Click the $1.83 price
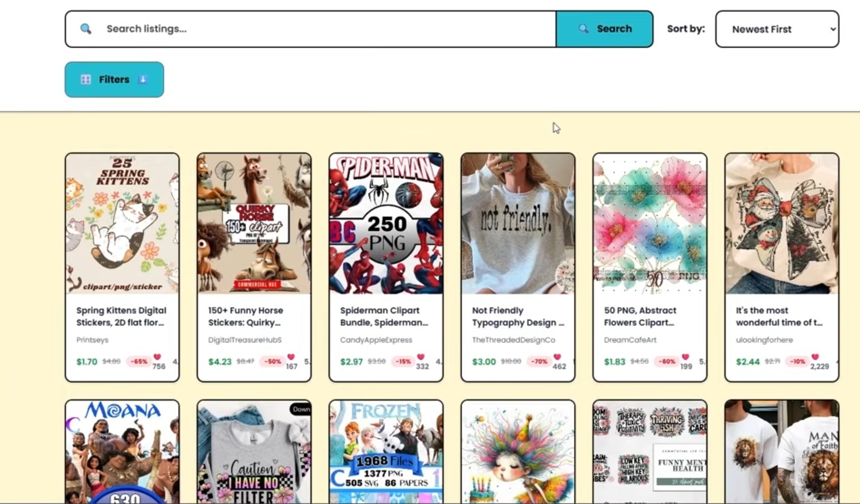 click(615, 362)
